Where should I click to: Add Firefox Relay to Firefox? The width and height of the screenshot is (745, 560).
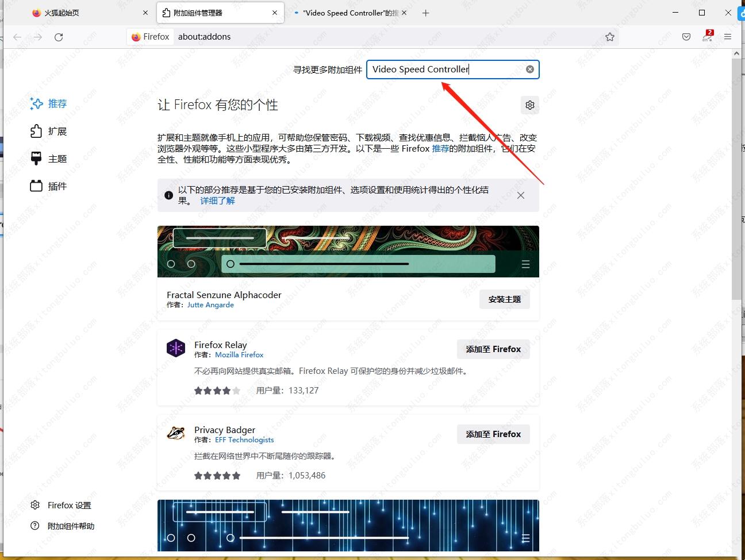[493, 349]
